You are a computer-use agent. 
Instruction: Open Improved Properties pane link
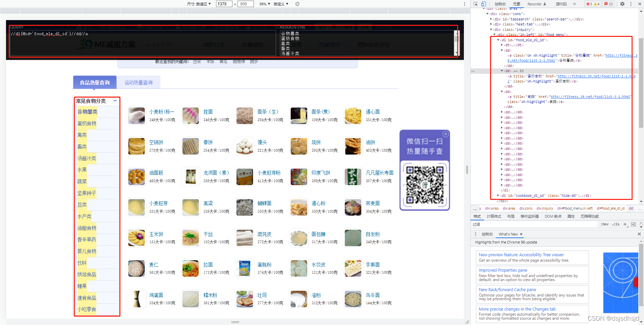tap(503, 270)
